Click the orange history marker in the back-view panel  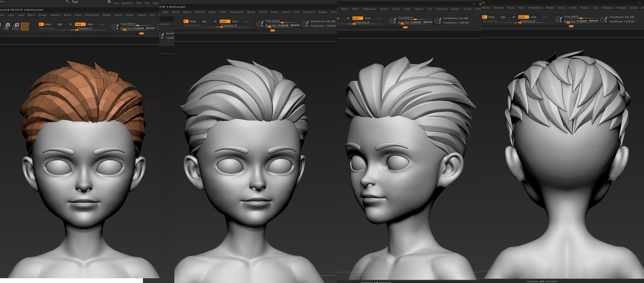click(571, 26)
